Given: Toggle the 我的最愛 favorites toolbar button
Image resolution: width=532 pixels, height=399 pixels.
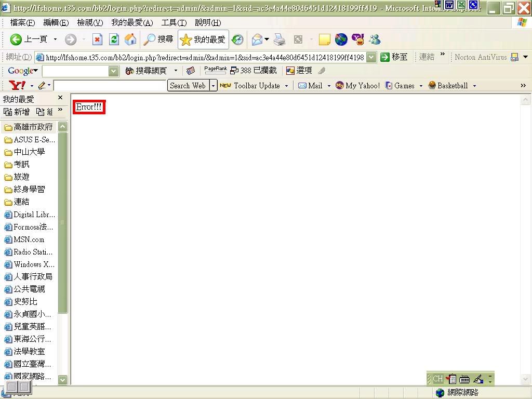Looking at the screenshot, I should coord(203,39).
